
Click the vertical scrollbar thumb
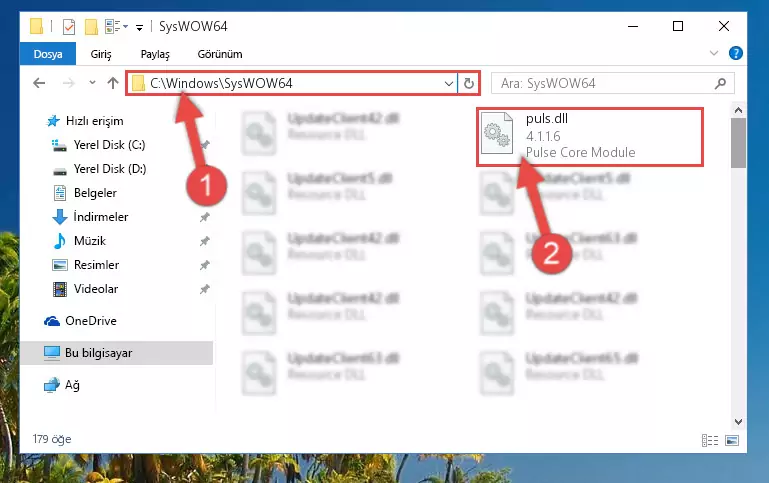tap(738, 143)
